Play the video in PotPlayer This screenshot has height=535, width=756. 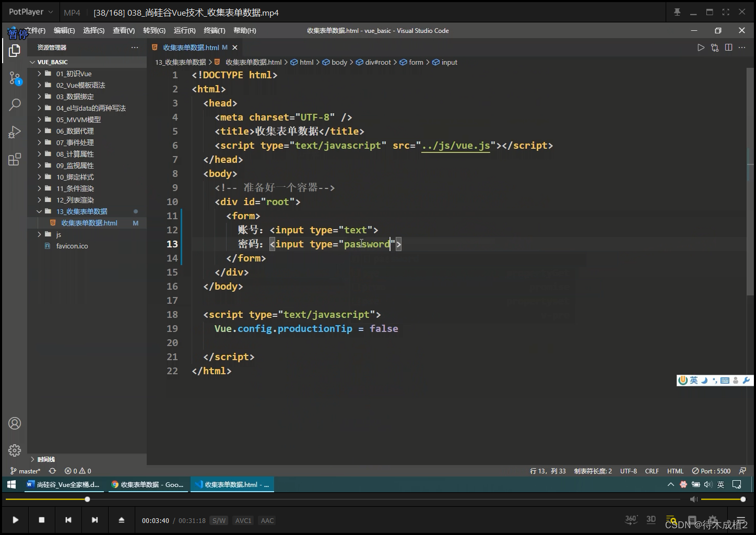tap(15, 520)
